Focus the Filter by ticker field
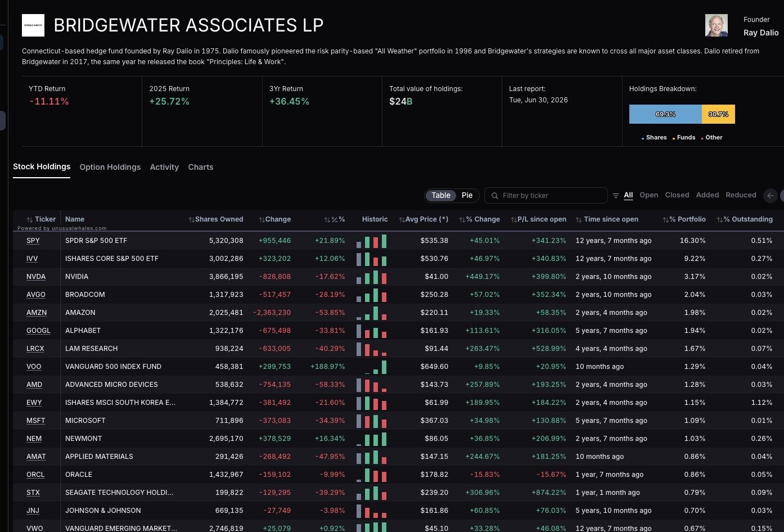The width and height of the screenshot is (784, 532). click(546, 196)
